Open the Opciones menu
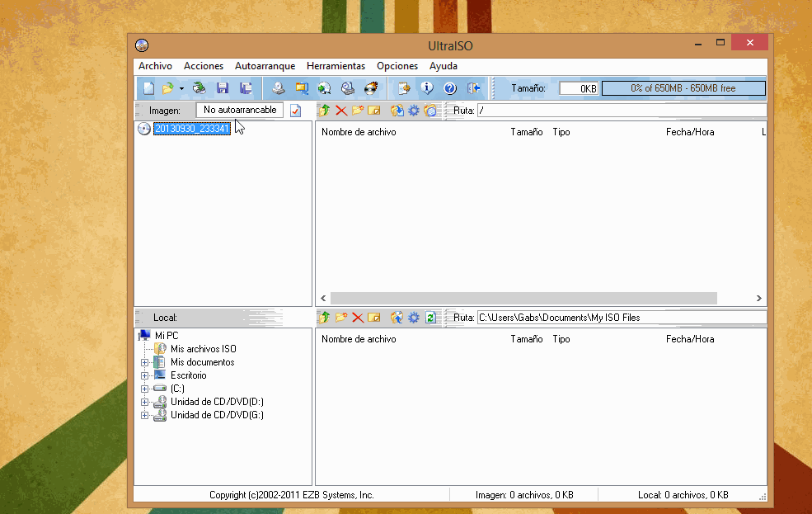 click(397, 66)
